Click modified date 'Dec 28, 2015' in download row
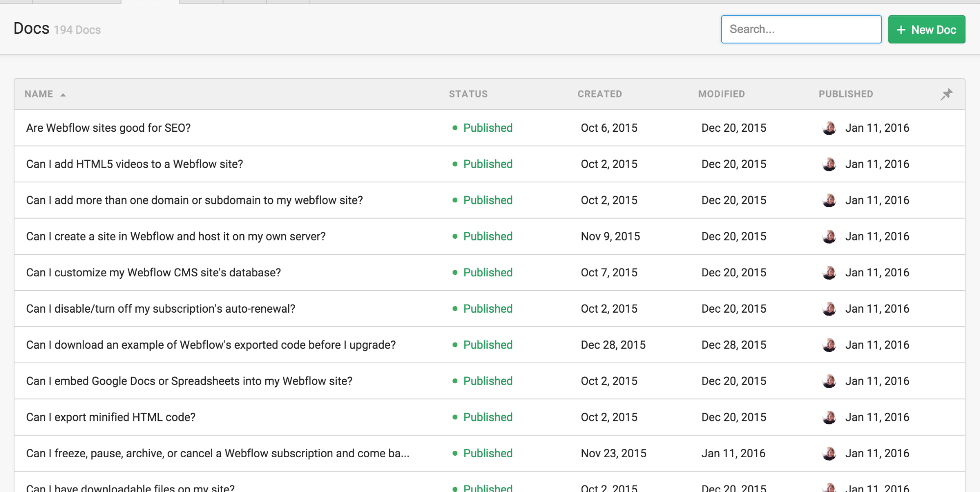 [x=733, y=345]
